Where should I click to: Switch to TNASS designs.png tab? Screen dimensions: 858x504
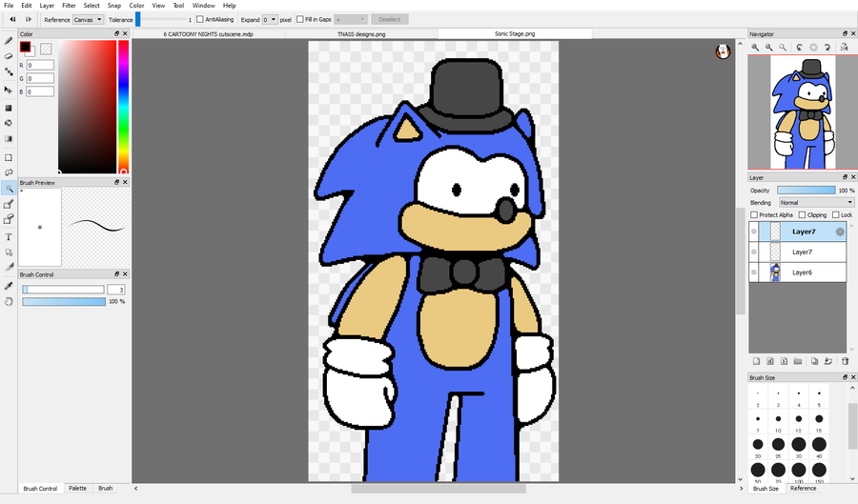pyautogui.click(x=361, y=34)
